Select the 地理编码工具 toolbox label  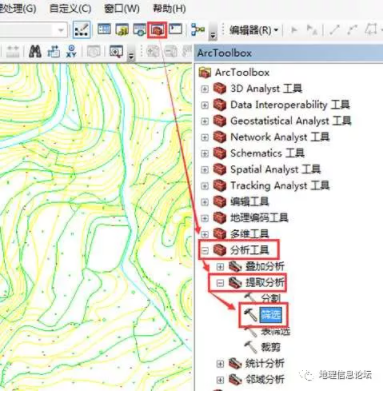pyautogui.click(x=259, y=218)
